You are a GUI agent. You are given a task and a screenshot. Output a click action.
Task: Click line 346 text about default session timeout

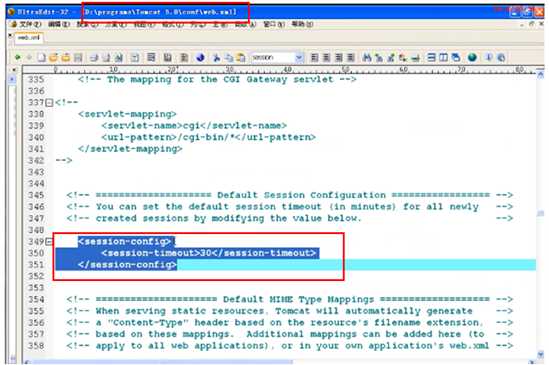pos(290,207)
